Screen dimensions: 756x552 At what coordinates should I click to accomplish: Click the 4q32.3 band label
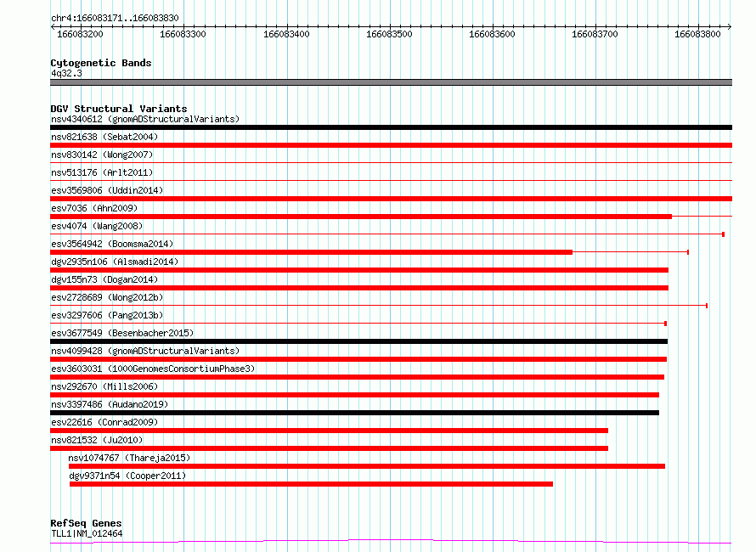click(66, 73)
